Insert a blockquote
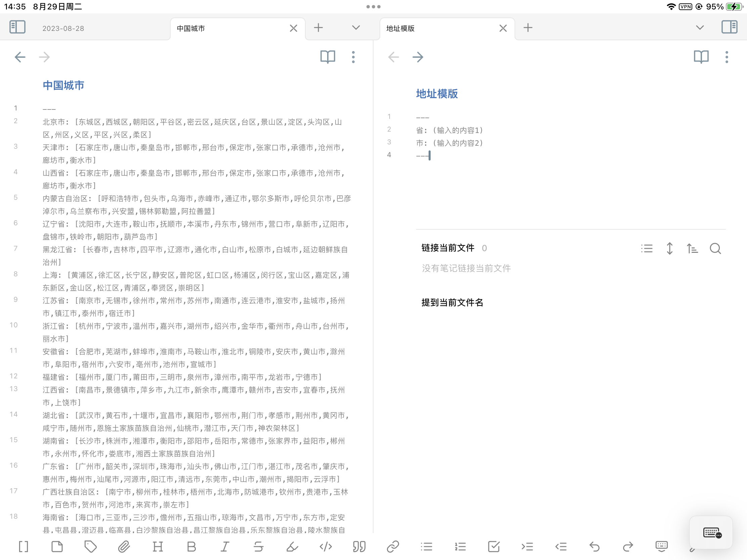Viewport: 747px width, 560px height. 359,547
